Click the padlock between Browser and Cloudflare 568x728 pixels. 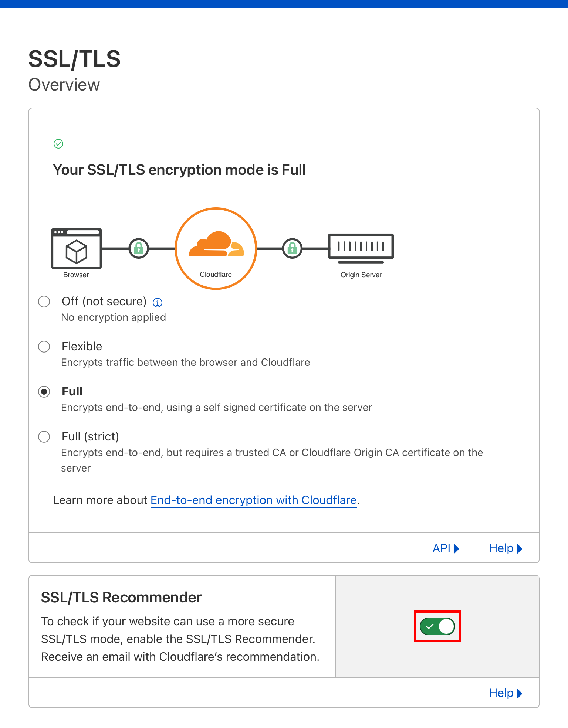tap(139, 248)
